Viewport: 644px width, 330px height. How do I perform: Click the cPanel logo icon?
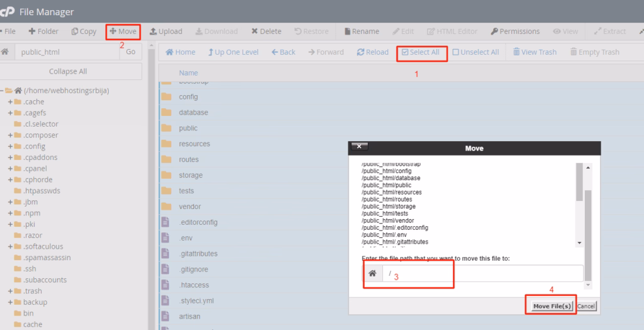(7, 11)
